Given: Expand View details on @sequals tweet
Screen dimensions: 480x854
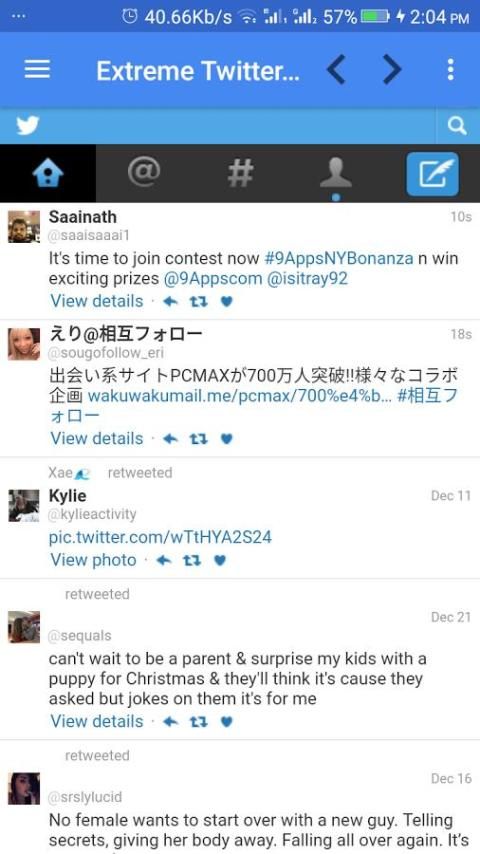Looking at the screenshot, I should click(97, 721).
